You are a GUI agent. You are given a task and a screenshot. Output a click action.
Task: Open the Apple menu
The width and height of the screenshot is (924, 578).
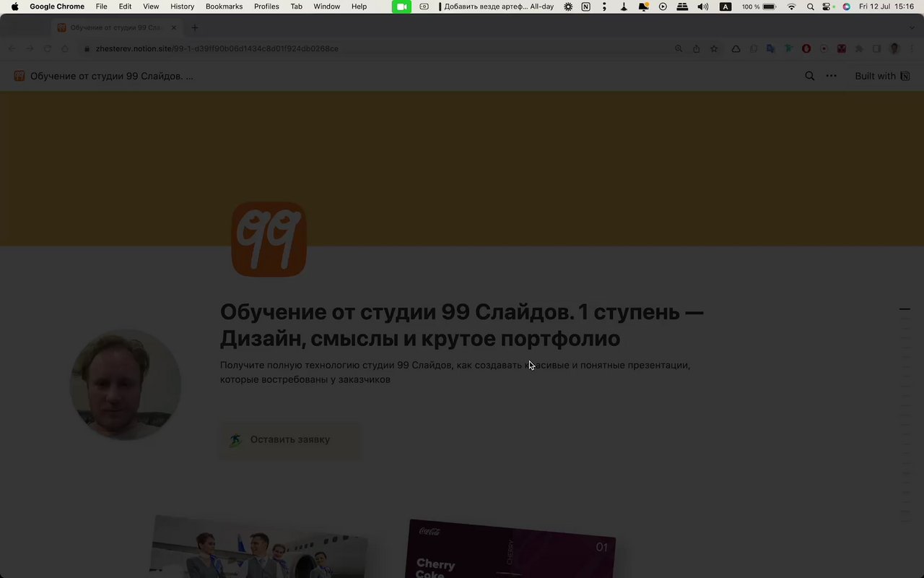tap(14, 7)
